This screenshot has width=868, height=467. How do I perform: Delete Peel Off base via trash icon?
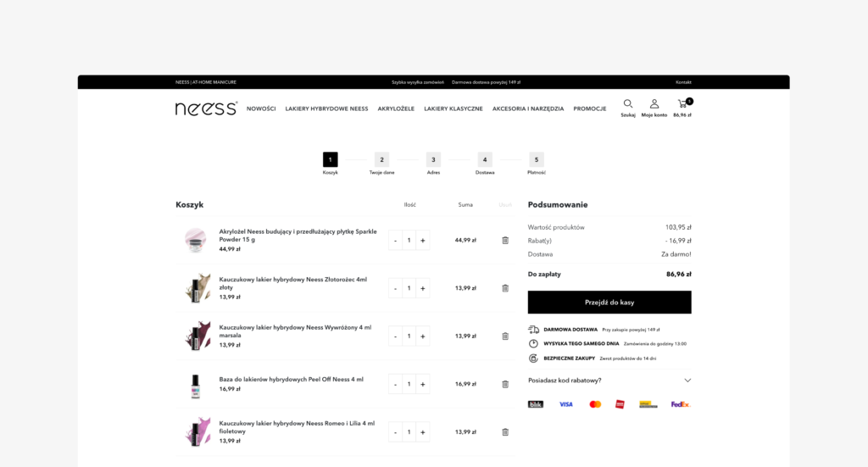pos(505,384)
